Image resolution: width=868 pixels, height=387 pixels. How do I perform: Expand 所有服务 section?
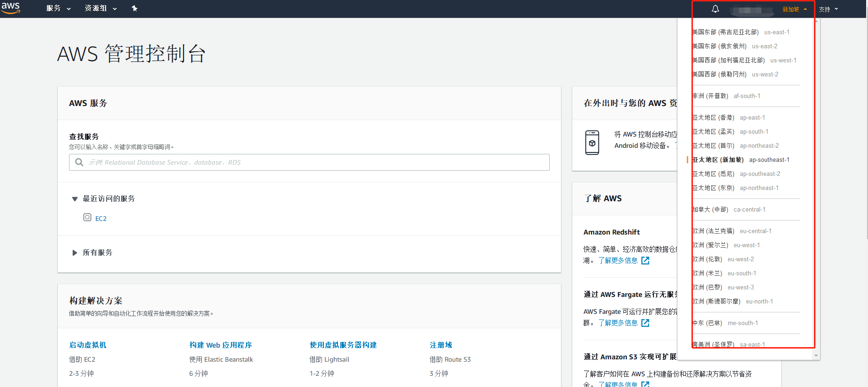tap(92, 253)
